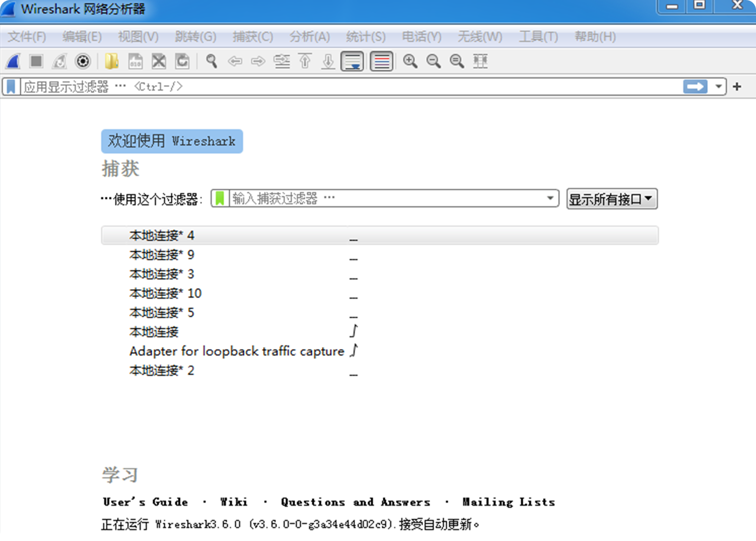Click the find packet magnifier icon
756x541 pixels.
tap(211, 61)
